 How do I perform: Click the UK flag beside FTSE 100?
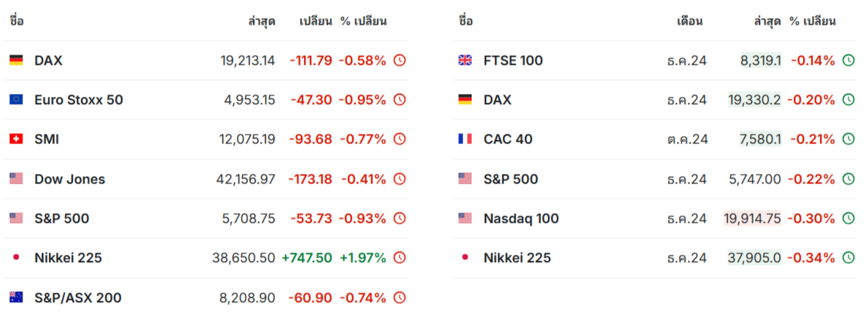pyautogui.click(x=465, y=60)
